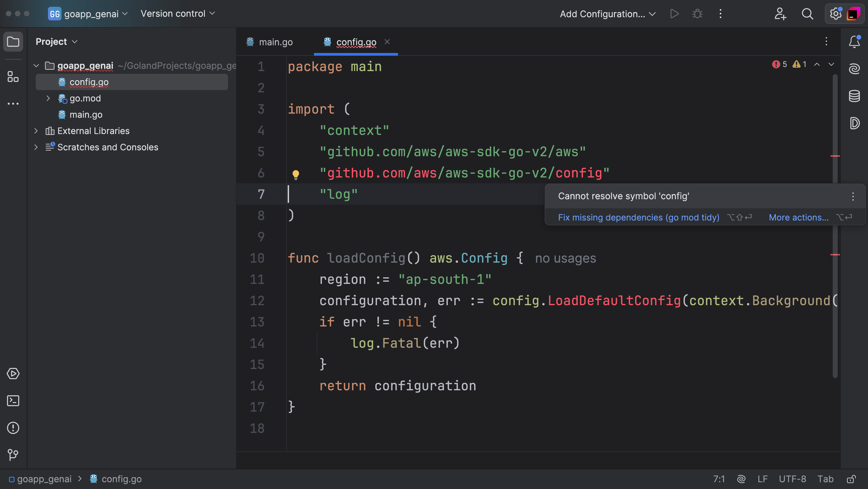Click Fix missing dependencies go mod tidy
Screen dimensions: 868x489
[x=638, y=217]
